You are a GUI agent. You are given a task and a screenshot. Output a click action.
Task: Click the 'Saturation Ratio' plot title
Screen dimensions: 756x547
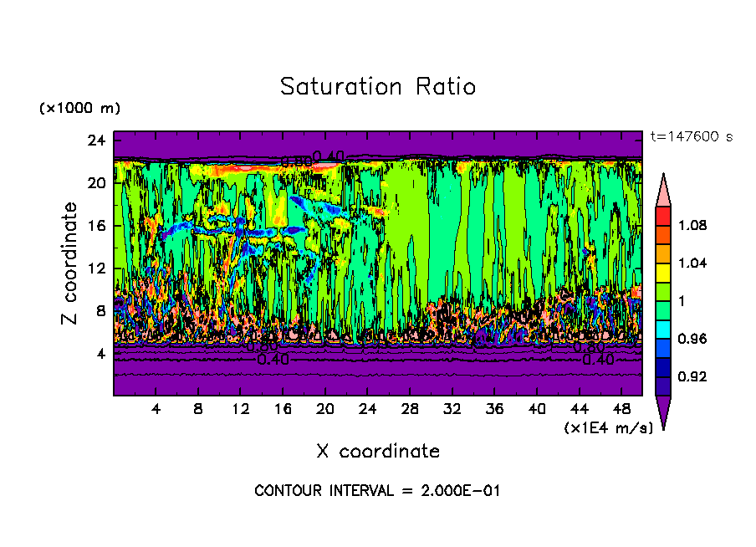point(378,87)
